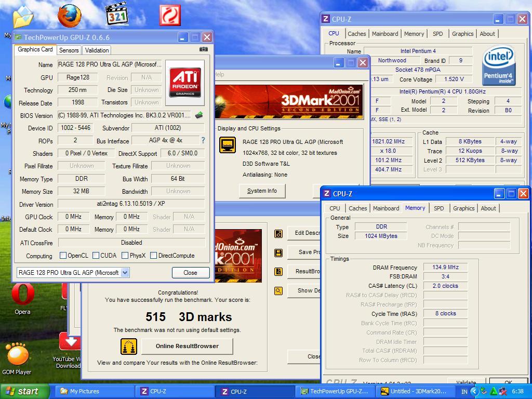Switch to My Pictures in the taskbar
This screenshot has height=399, width=532.
pos(94,392)
